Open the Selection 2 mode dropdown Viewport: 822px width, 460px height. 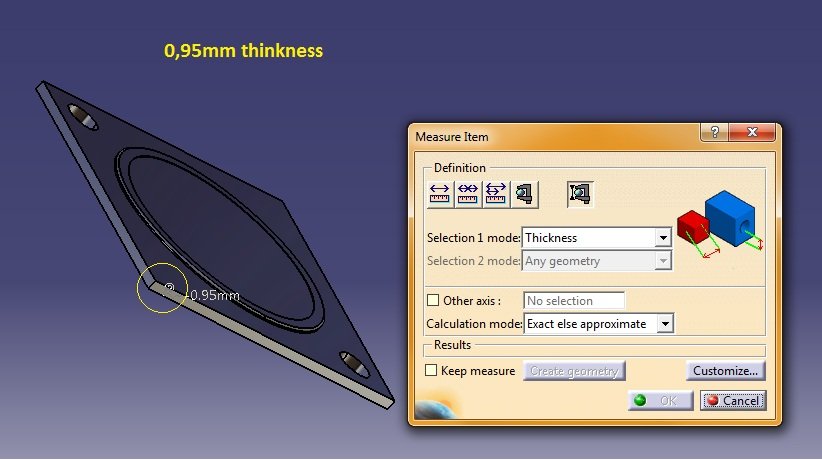tap(662, 262)
